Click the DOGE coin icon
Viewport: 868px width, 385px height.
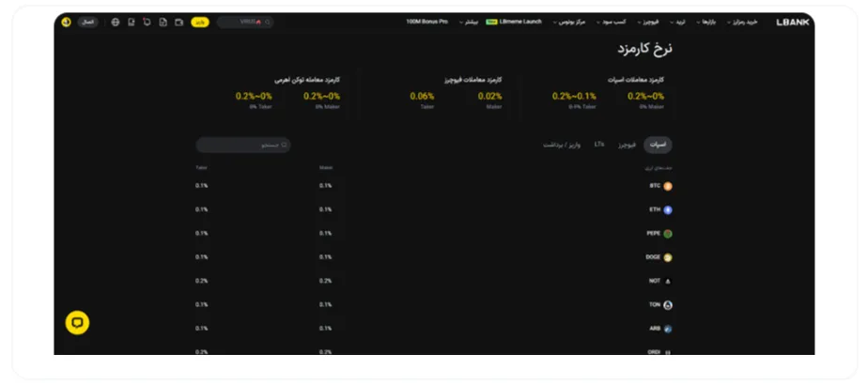point(668,257)
